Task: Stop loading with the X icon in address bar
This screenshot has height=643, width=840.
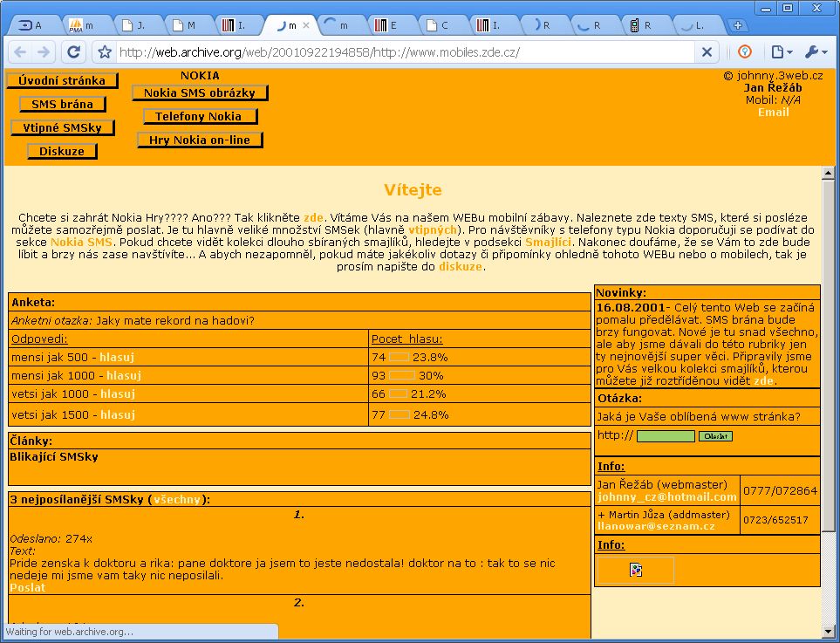Action: click(707, 52)
